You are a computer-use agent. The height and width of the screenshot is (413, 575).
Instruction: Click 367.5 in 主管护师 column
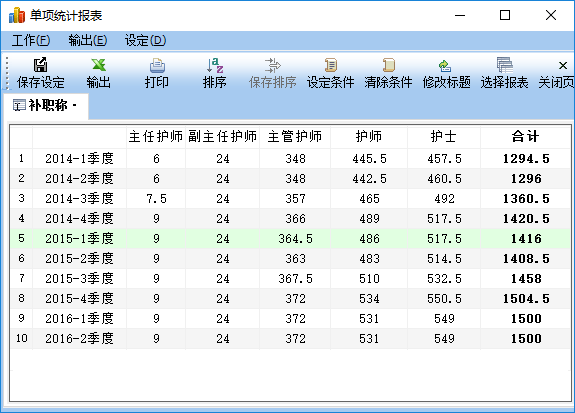click(295, 279)
